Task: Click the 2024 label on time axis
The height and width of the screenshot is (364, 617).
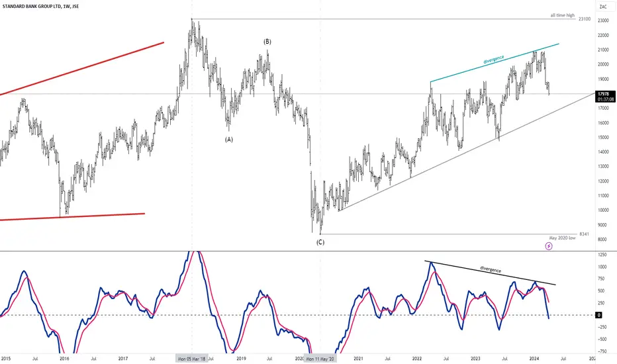Action: pos(534,359)
